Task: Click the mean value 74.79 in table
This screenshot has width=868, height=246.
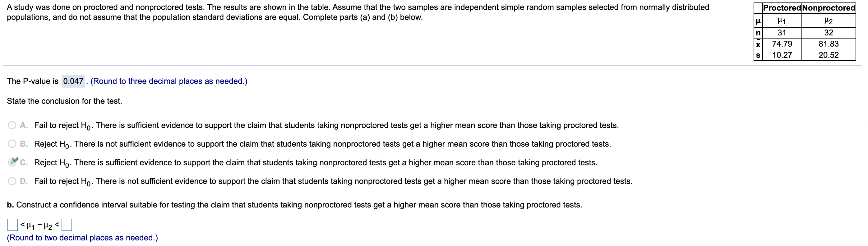Action: point(783,44)
